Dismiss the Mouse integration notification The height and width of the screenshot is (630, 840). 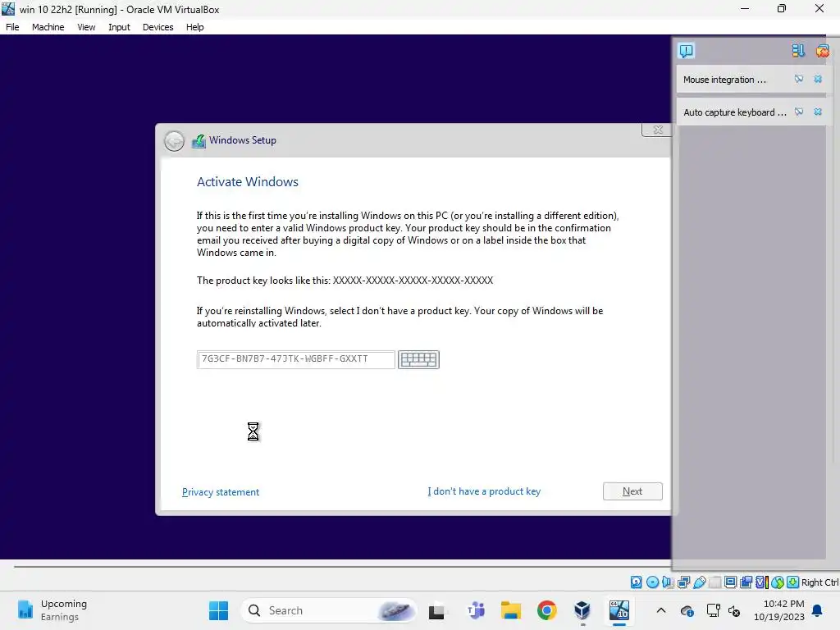tap(818, 80)
